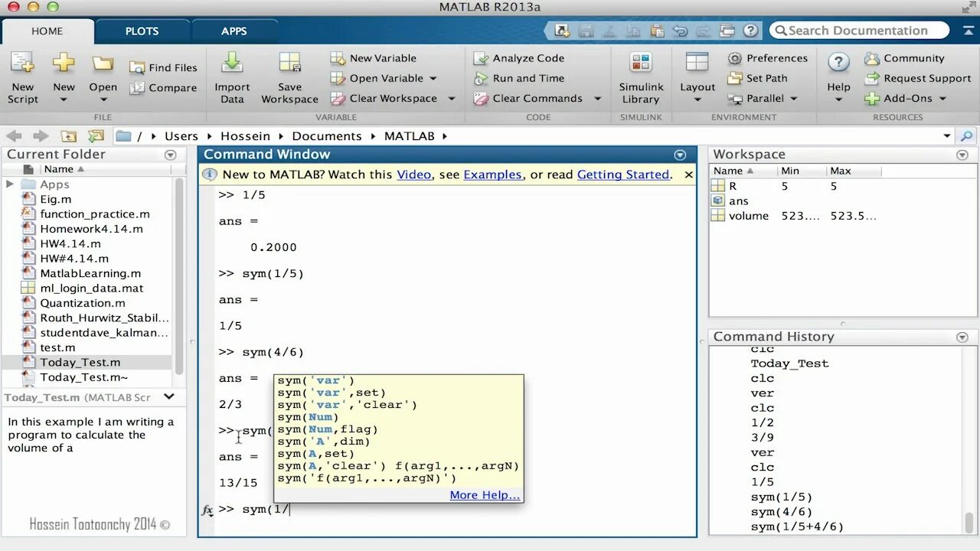This screenshot has width=980, height=551.
Task: Switch to the APPS tab
Action: point(234,31)
